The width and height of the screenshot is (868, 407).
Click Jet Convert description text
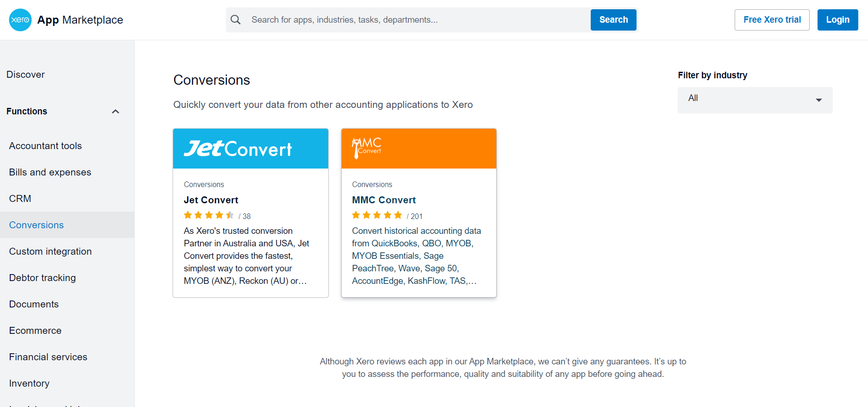[247, 256]
